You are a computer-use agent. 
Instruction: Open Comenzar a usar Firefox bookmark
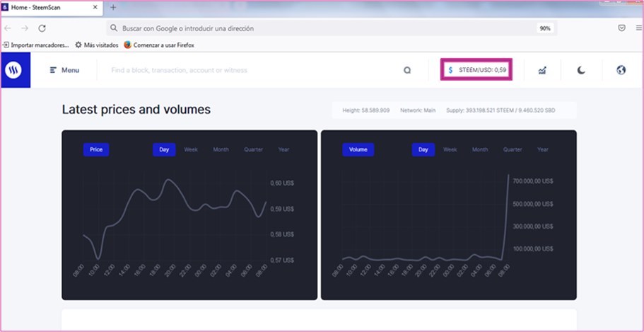159,45
